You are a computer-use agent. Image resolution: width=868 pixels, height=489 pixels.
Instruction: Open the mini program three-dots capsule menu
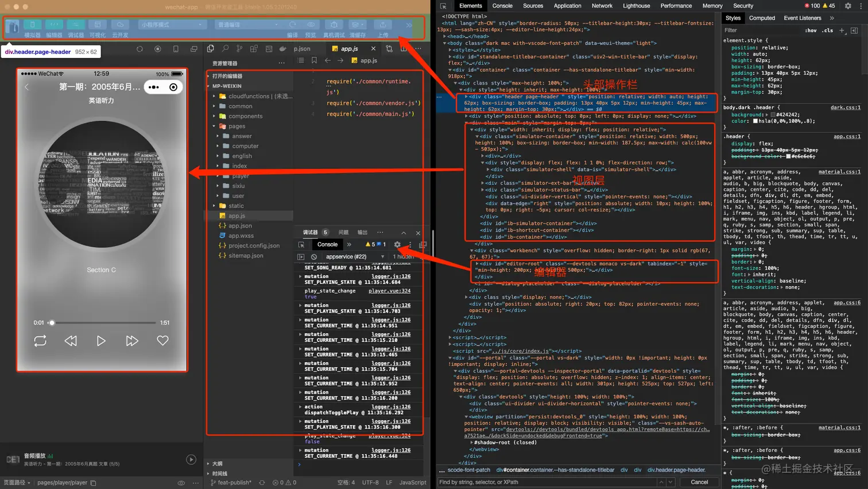click(154, 87)
